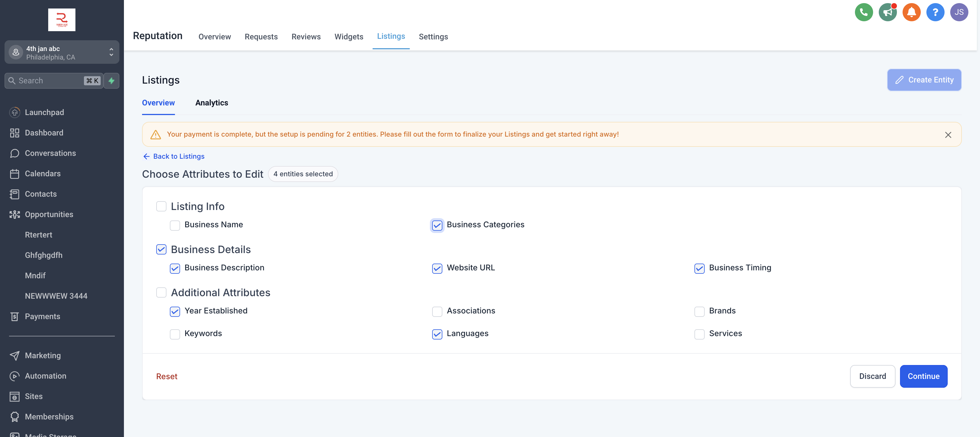Expand the 4th jan abc location switcher
980x437 pixels.
(x=62, y=52)
